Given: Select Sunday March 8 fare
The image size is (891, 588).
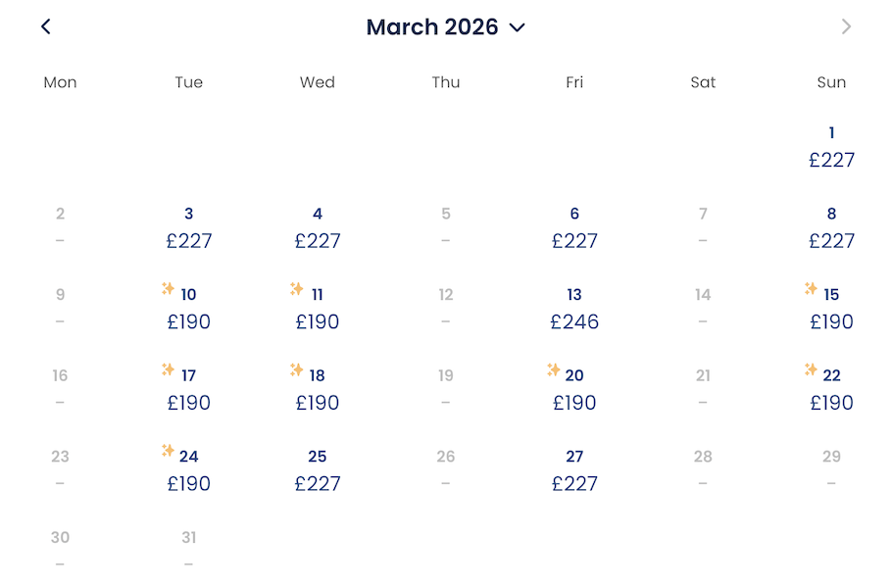Looking at the screenshot, I should pyautogui.click(x=831, y=228).
